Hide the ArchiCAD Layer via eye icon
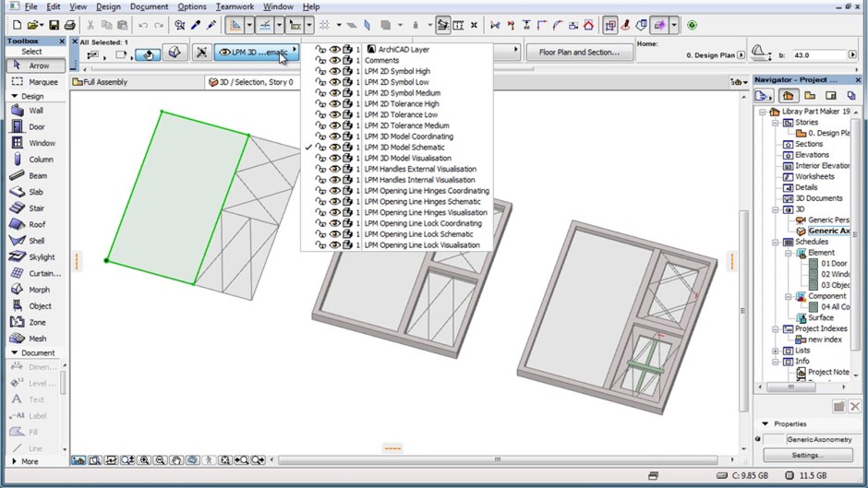 pyautogui.click(x=334, y=50)
